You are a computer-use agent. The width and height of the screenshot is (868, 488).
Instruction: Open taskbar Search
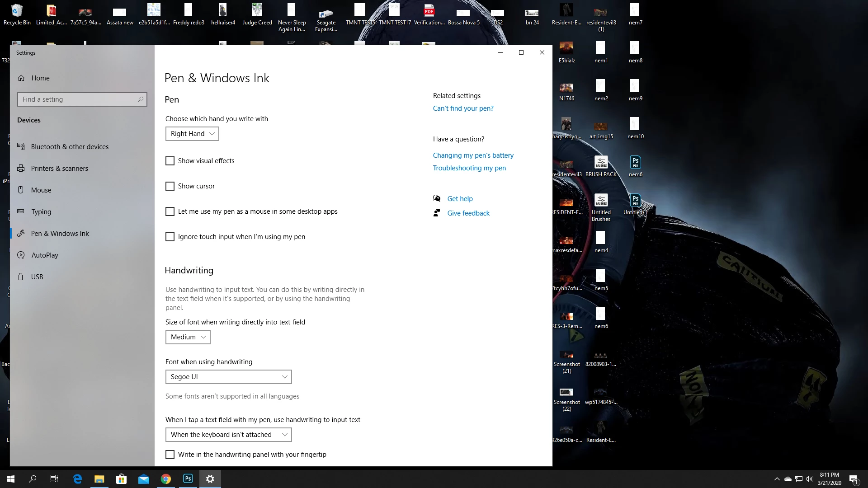click(33, 479)
